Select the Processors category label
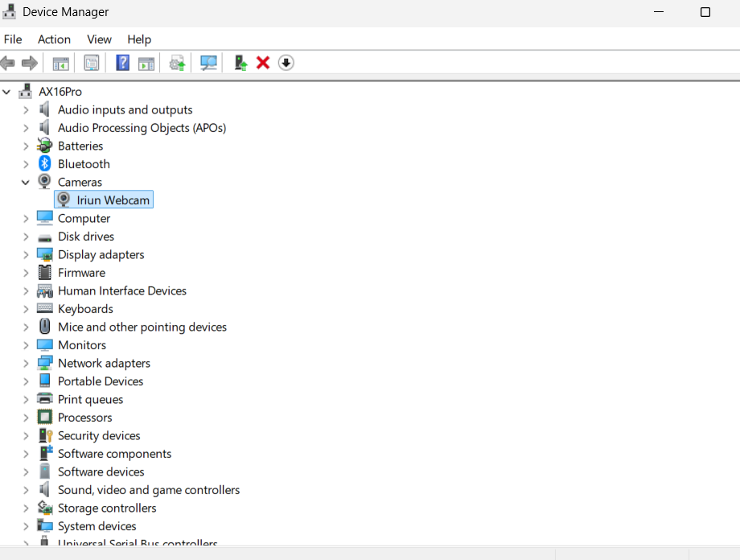Viewport: 740px width, 560px height. coord(85,418)
